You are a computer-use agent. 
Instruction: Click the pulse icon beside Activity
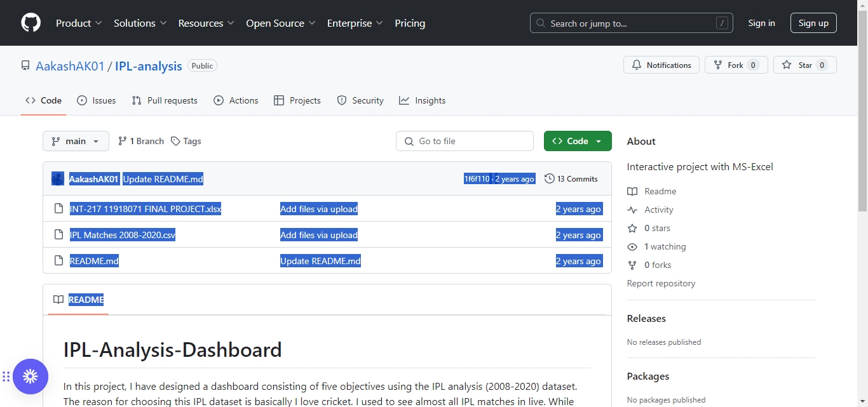(632, 210)
